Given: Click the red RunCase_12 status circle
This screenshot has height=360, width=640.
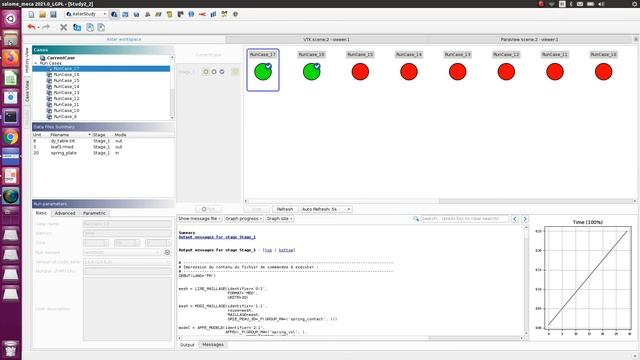Looking at the screenshot, I should [506, 72].
